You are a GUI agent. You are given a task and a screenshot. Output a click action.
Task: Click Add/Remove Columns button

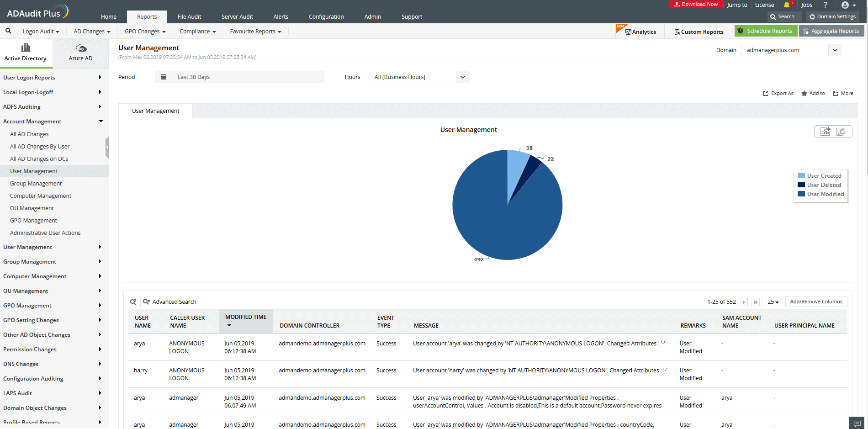point(816,302)
